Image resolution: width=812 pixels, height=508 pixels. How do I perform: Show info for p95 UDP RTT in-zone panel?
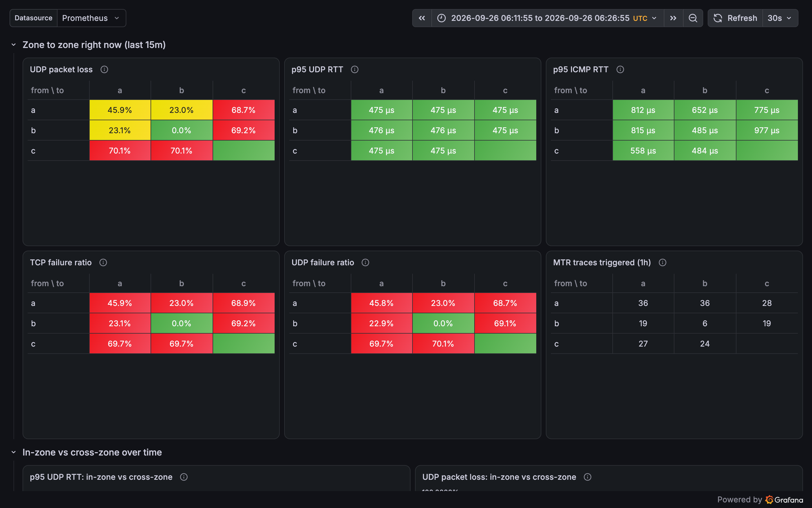pos(184,477)
